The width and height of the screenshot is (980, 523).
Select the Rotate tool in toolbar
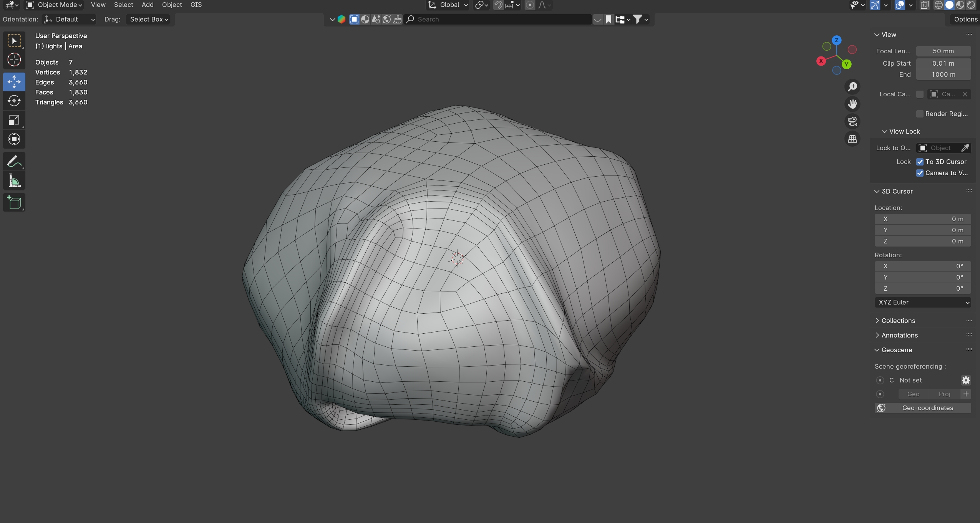[x=14, y=101]
